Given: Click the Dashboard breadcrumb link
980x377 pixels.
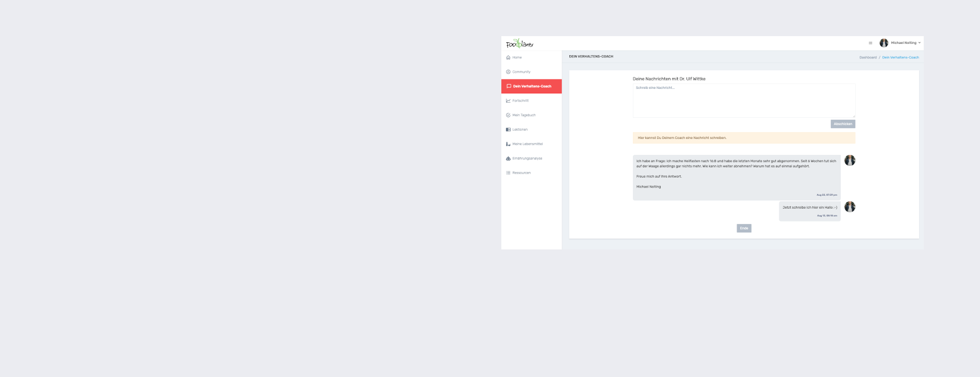Looking at the screenshot, I should [868, 57].
